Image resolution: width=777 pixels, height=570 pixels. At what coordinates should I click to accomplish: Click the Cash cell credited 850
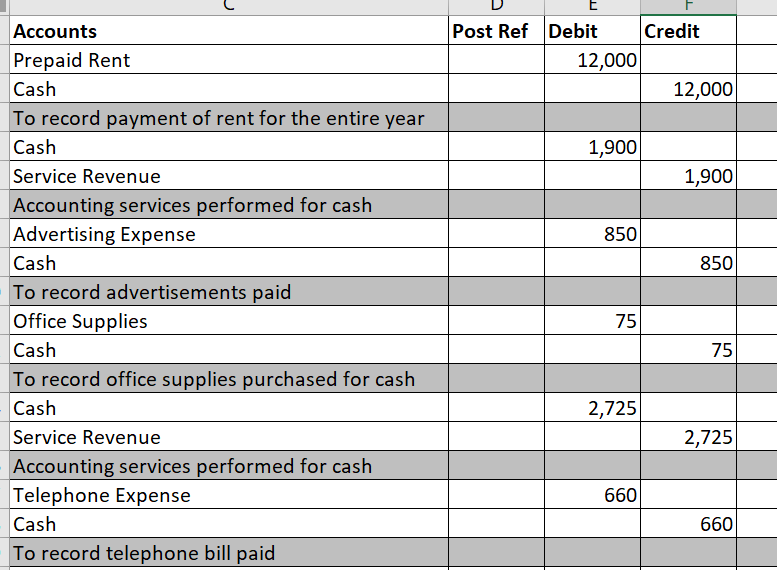229,263
